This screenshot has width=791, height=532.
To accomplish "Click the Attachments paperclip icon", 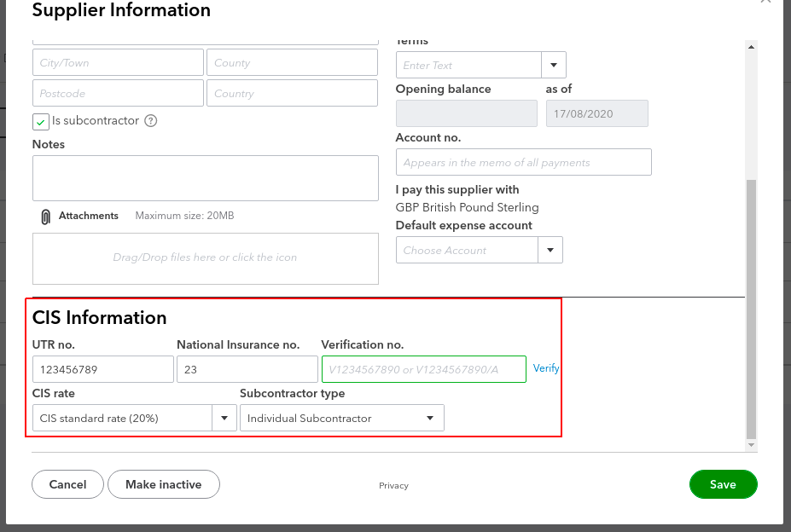I will (x=46, y=215).
